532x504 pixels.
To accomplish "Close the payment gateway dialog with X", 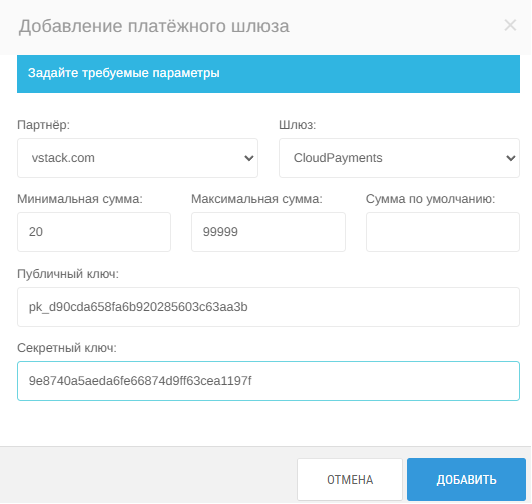I will [510, 25].
